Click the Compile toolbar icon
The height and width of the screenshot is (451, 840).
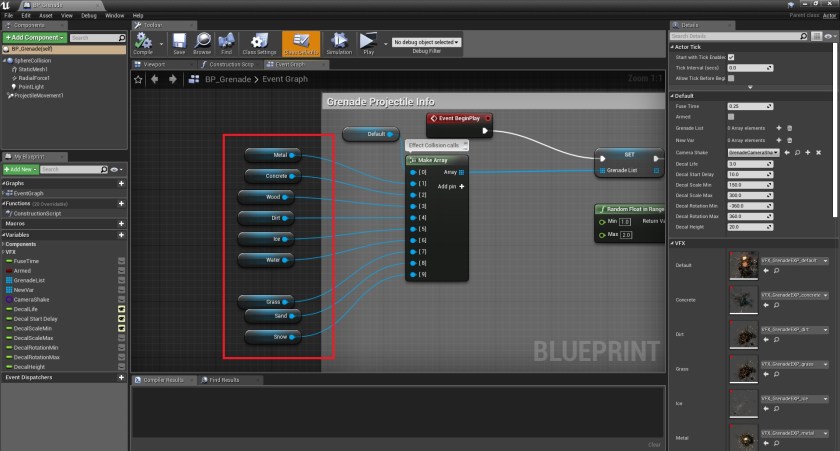pyautogui.click(x=144, y=42)
